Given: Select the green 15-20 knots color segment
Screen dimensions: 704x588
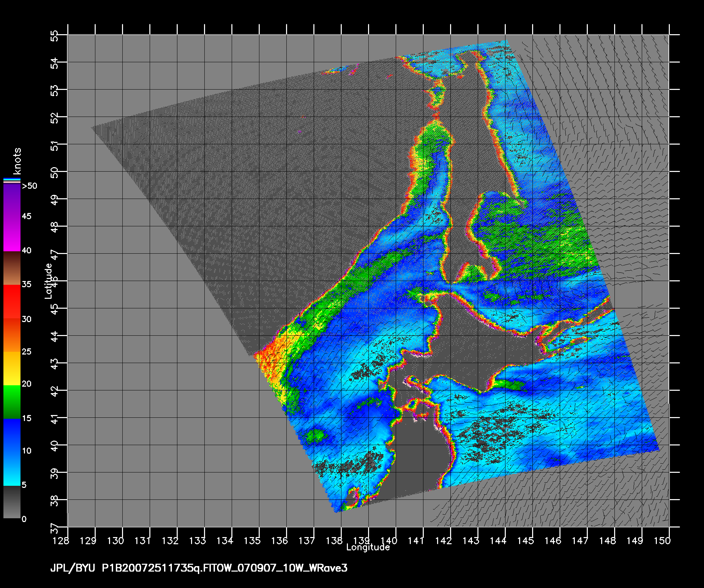Looking at the screenshot, I should (12, 402).
